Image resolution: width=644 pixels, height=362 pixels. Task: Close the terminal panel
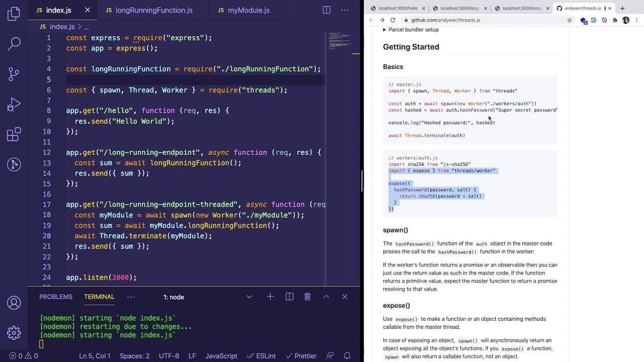345,297
